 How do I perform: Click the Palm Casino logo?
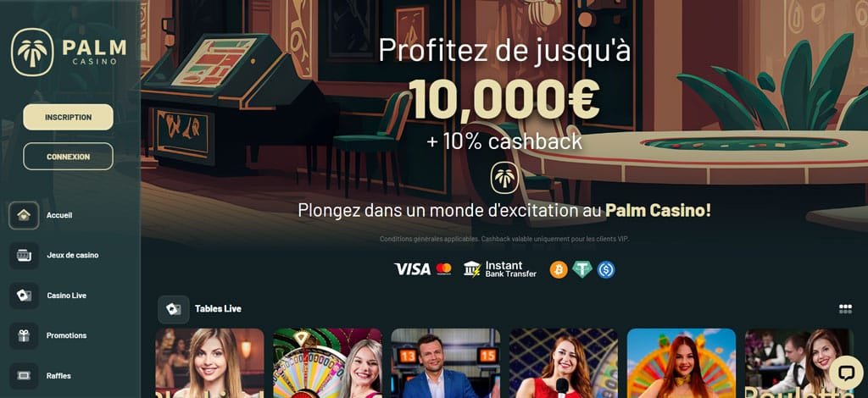(69, 53)
